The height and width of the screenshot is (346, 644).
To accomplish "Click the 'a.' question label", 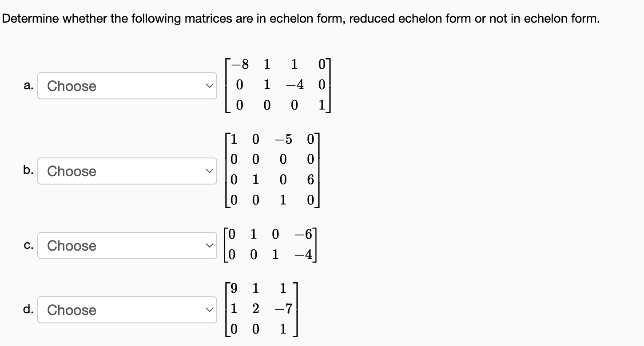I will (28, 86).
